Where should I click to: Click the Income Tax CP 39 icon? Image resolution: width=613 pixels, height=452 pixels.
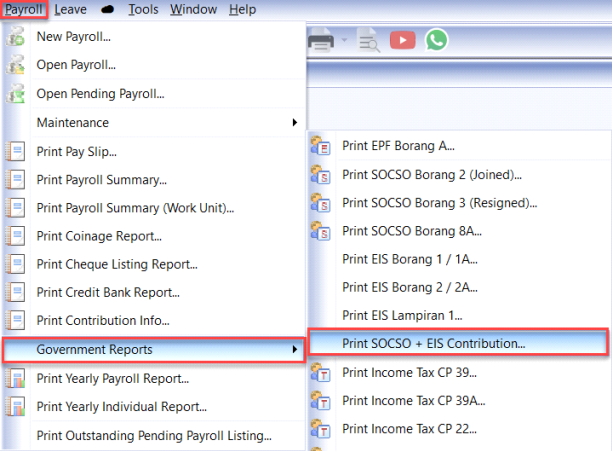[321, 373]
